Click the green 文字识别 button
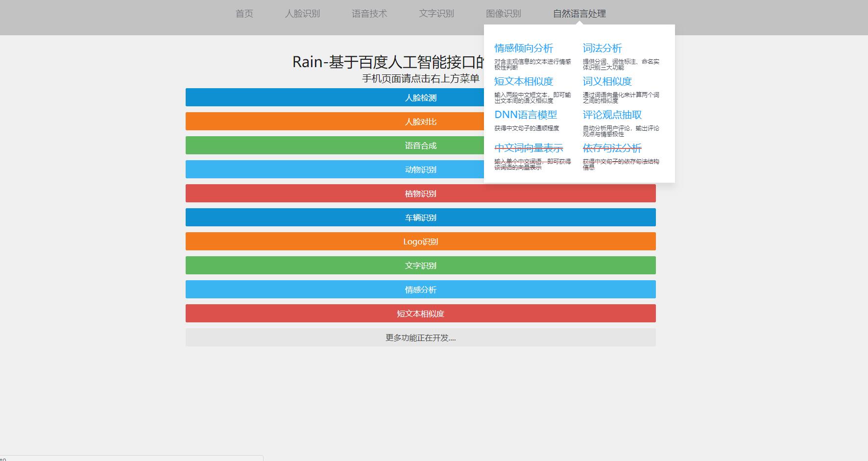Image resolution: width=868 pixels, height=461 pixels. coord(420,266)
